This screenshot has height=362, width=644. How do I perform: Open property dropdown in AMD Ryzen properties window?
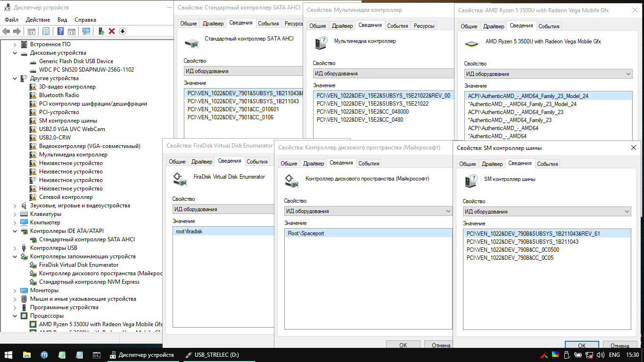click(628, 74)
